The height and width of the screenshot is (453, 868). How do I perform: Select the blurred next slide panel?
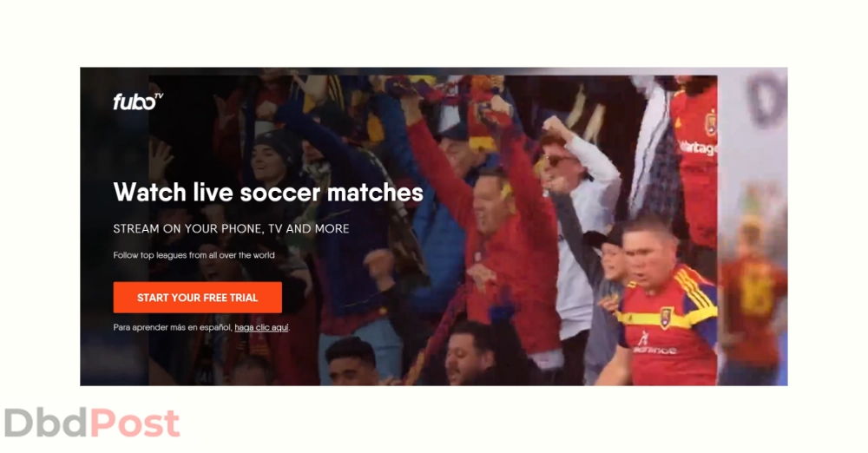pos(753,227)
